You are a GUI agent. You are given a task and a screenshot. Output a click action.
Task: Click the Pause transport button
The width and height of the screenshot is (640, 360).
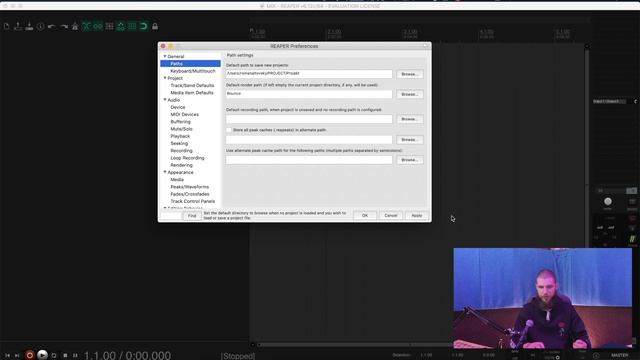coord(75,356)
